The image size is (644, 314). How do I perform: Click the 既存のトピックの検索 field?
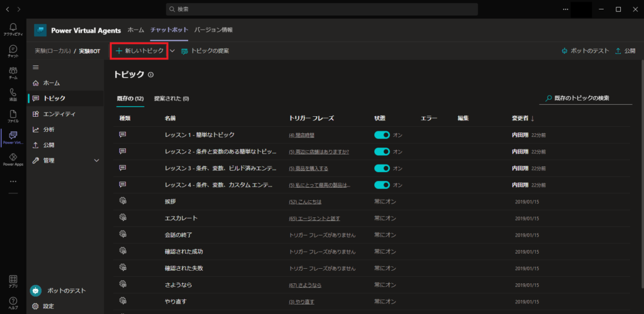pyautogui.click(x=586, y=99)
